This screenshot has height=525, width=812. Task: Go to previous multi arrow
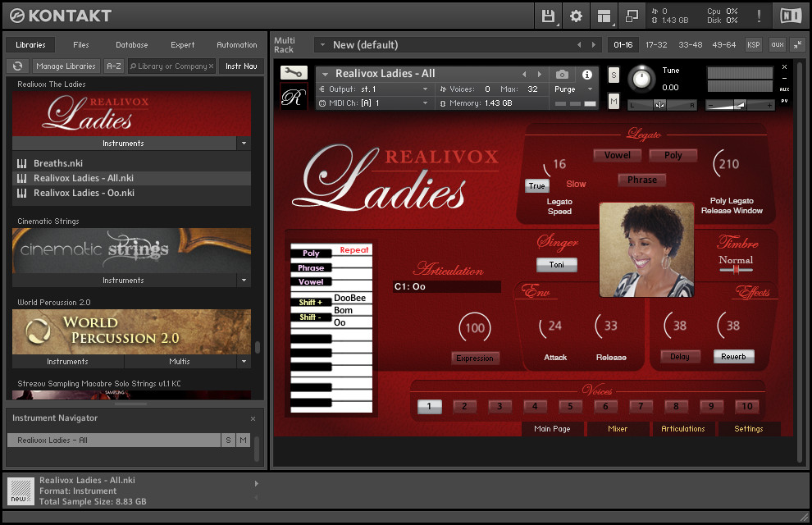click(x=579, y=45)
